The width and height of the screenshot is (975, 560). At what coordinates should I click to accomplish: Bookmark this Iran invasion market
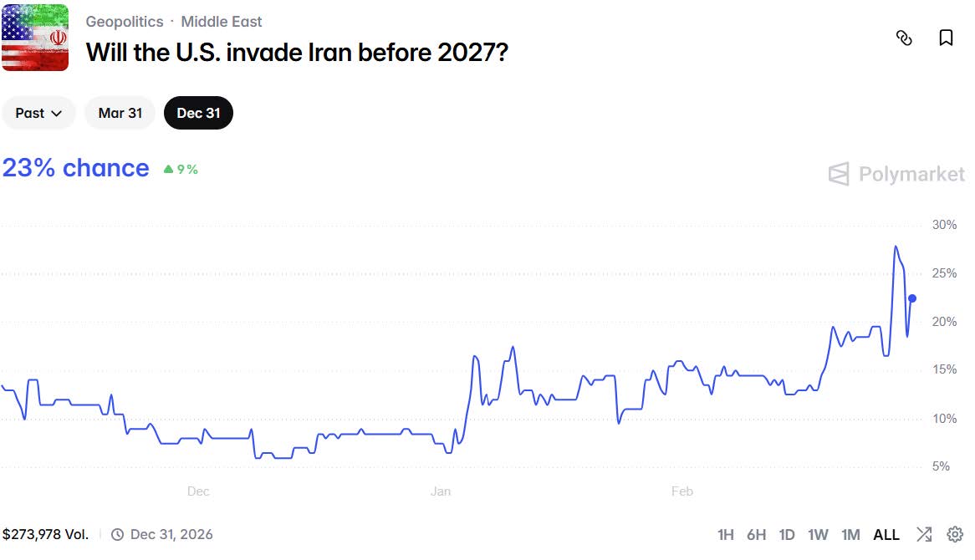[x=946, y=38]
